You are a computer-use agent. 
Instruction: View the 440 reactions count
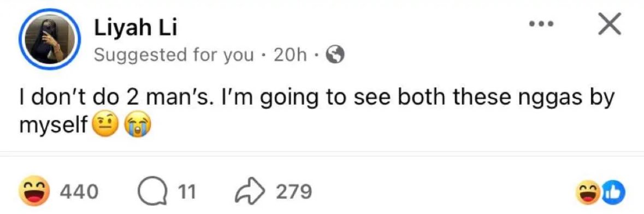click(x=79, y=192)
